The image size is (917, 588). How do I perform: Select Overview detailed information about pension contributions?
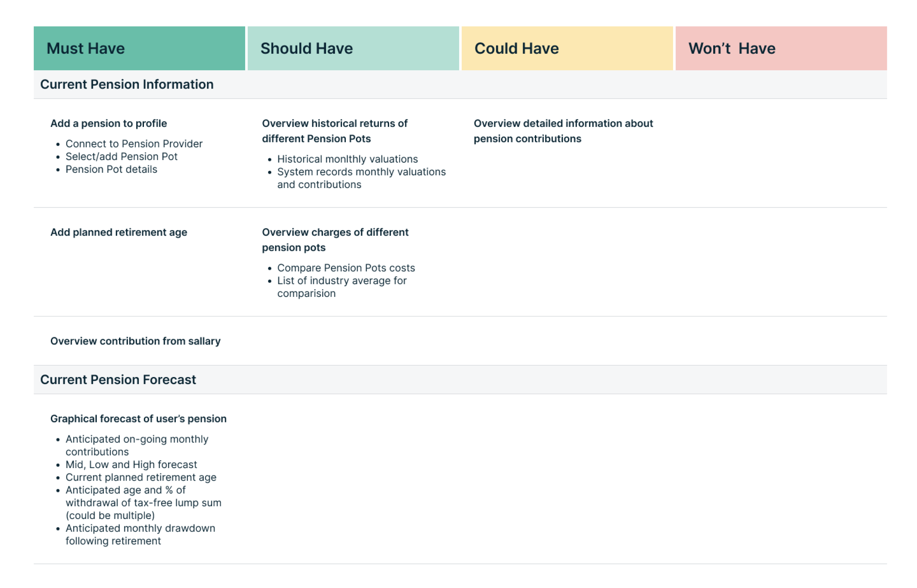(563, 131)
